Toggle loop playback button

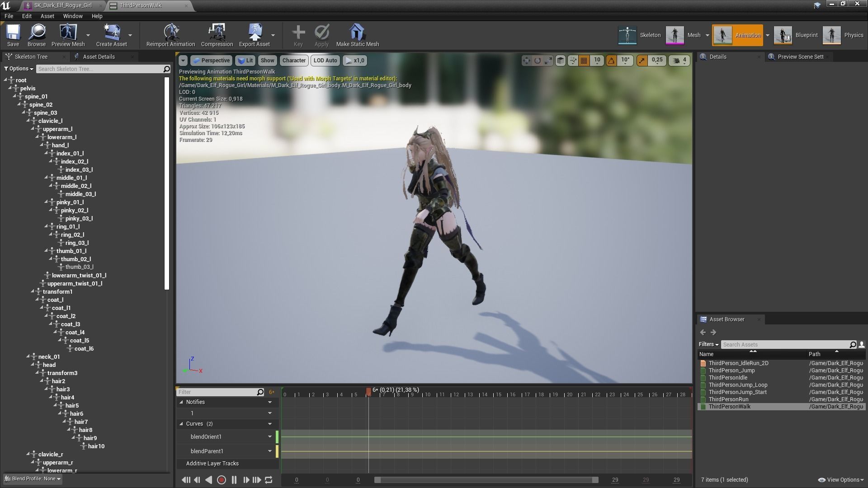[x=269, y=480]
